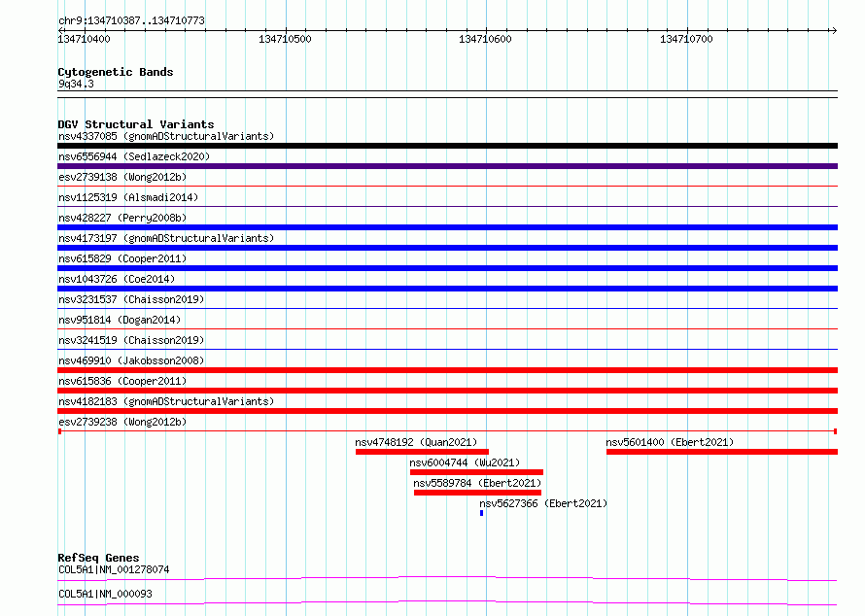The image size is (865, 616).
Task: Open variant nsv5601400 (Ebert2021)
Action: pos(670,442)
